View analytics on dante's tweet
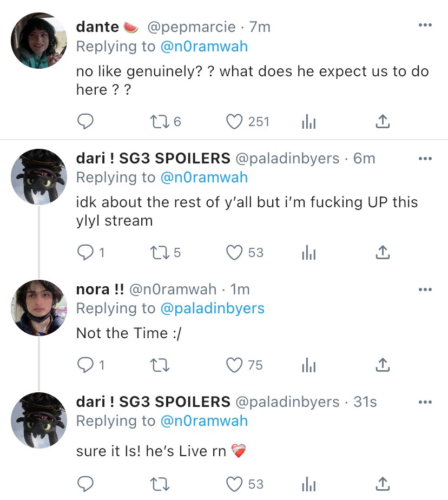This screenshot has width=448, height=500. coord(308,122)
